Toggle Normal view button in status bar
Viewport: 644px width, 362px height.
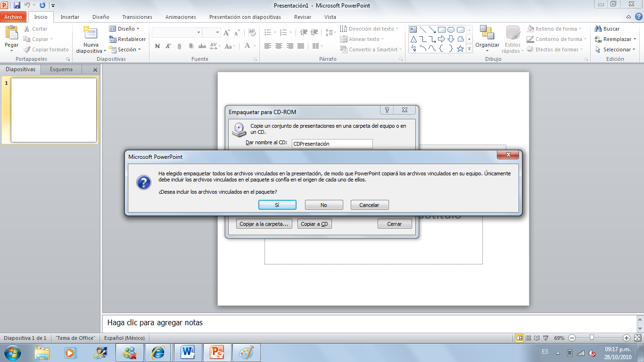tap(519, 338)
